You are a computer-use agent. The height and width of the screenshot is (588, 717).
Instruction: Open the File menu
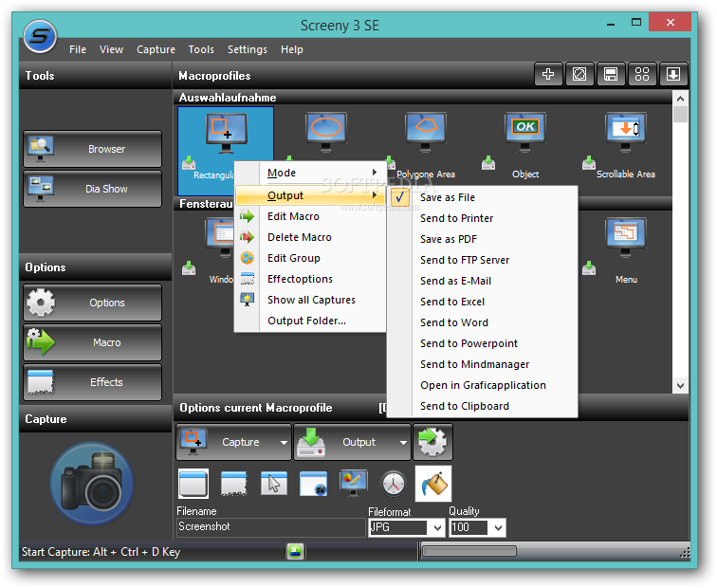point(78,49)
